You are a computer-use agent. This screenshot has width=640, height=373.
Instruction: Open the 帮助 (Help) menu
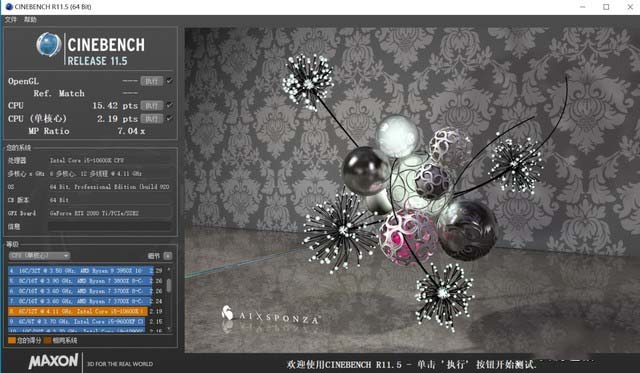coord(30,20)
